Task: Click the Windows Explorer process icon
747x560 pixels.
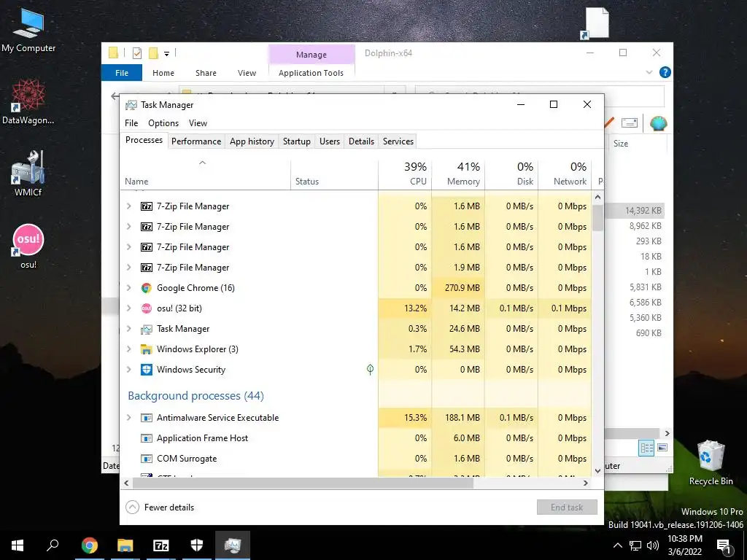Action: [146, 349]
